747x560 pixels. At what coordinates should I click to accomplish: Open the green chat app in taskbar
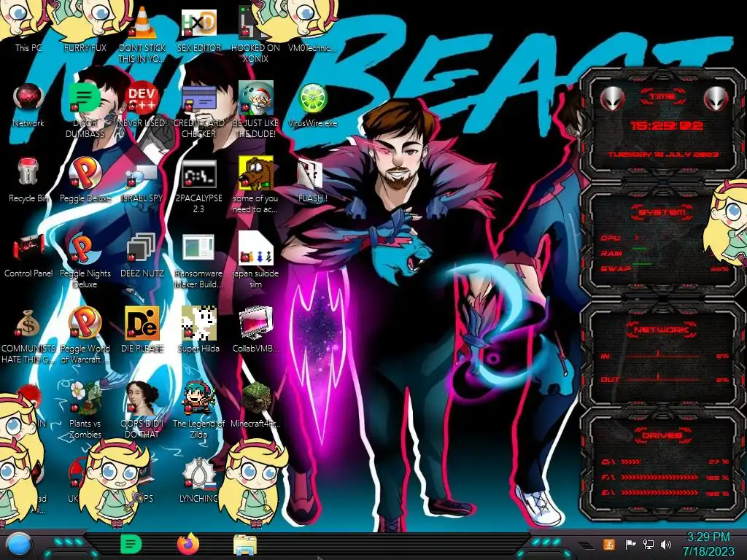tap(131, 544)
